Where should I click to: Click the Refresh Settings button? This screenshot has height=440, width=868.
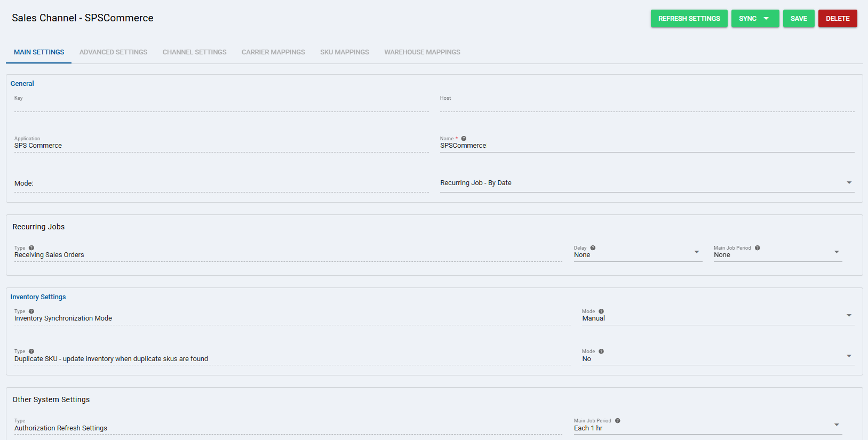(689, 19)
